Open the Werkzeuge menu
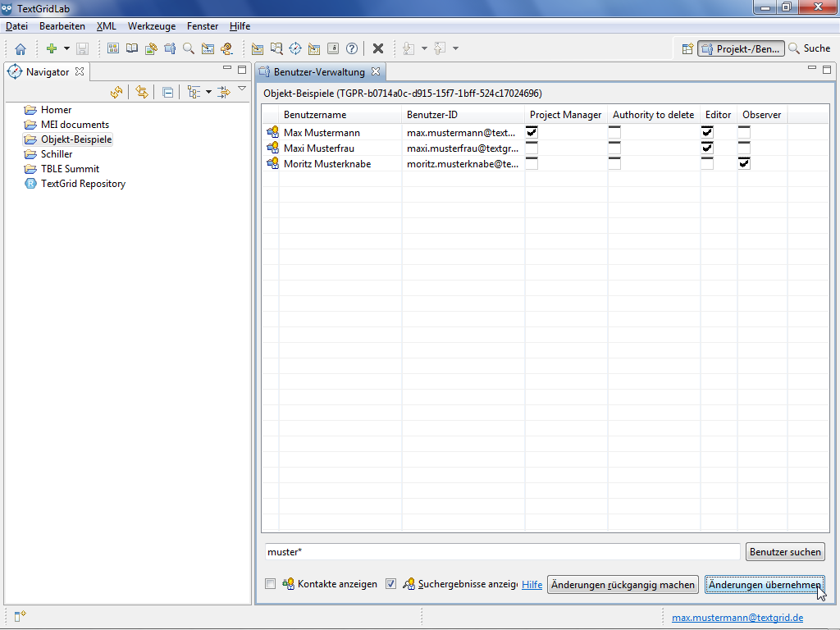Screen dimensions: 840x630 [151, 26]
